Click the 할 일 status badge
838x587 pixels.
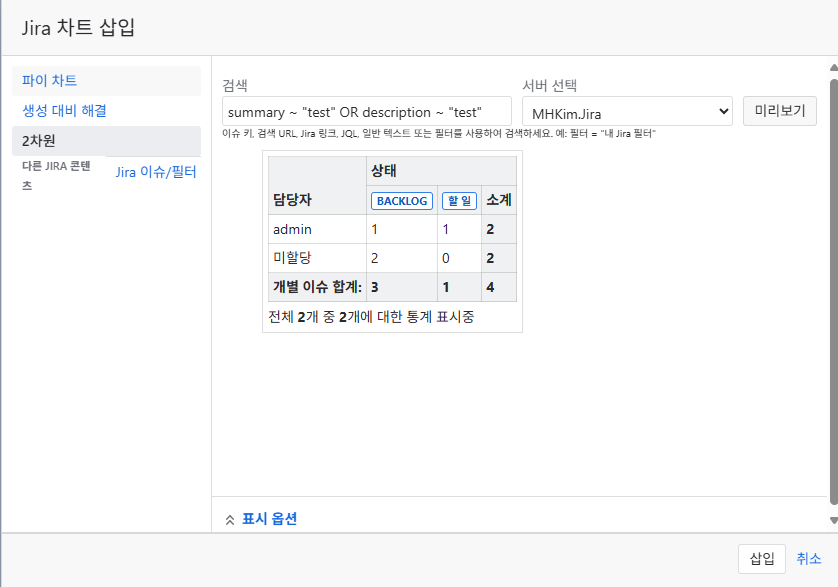(459, 201)
